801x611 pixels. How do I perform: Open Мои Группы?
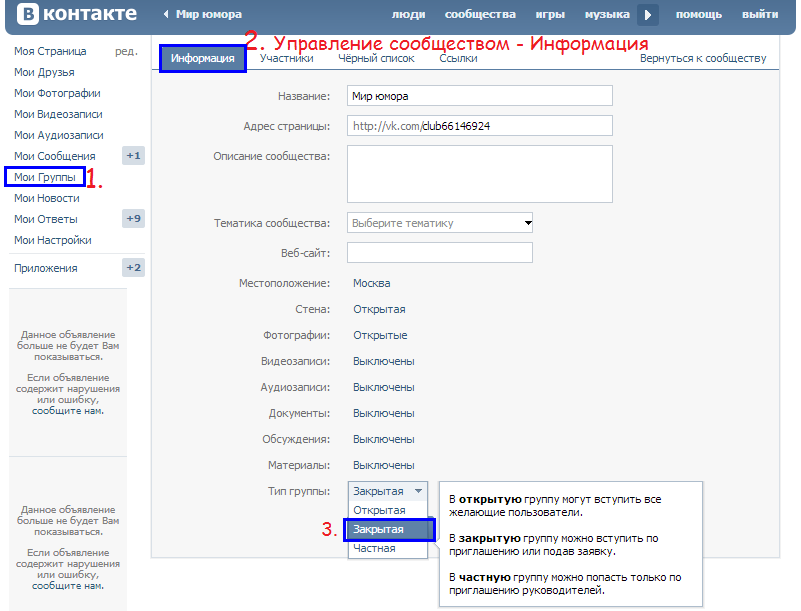click(x=44, y=177)
